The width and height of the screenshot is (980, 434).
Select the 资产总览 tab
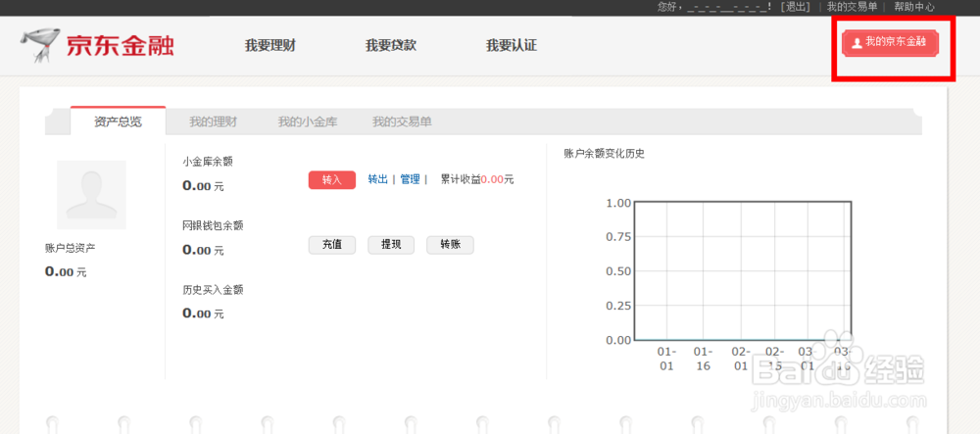[119, 121]
